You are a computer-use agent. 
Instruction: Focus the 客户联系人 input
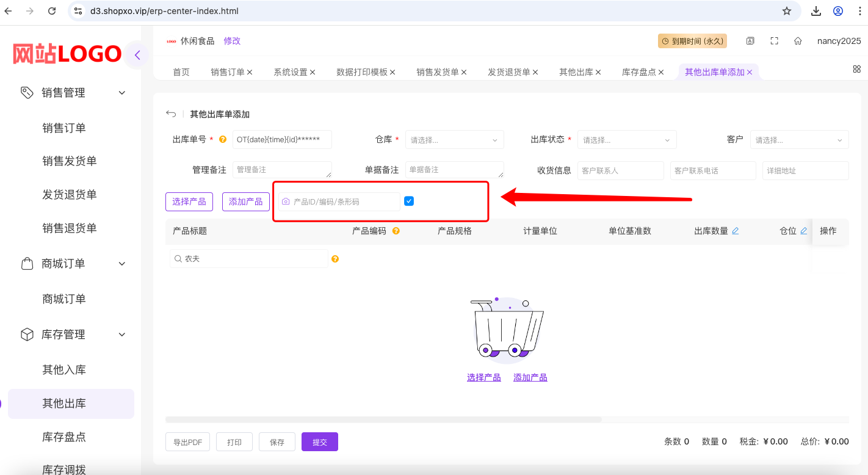click(621, 170)
